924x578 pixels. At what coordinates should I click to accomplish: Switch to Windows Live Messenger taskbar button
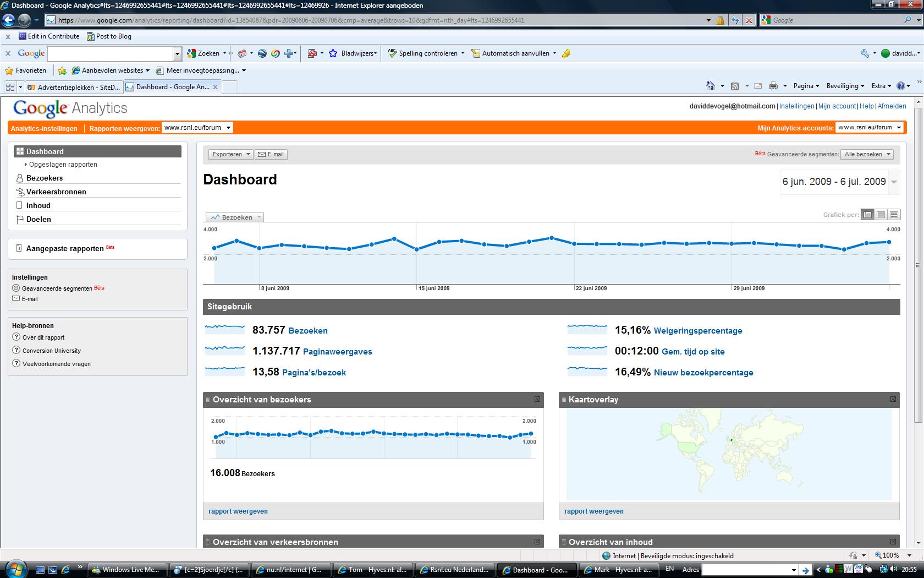(126, 570)
